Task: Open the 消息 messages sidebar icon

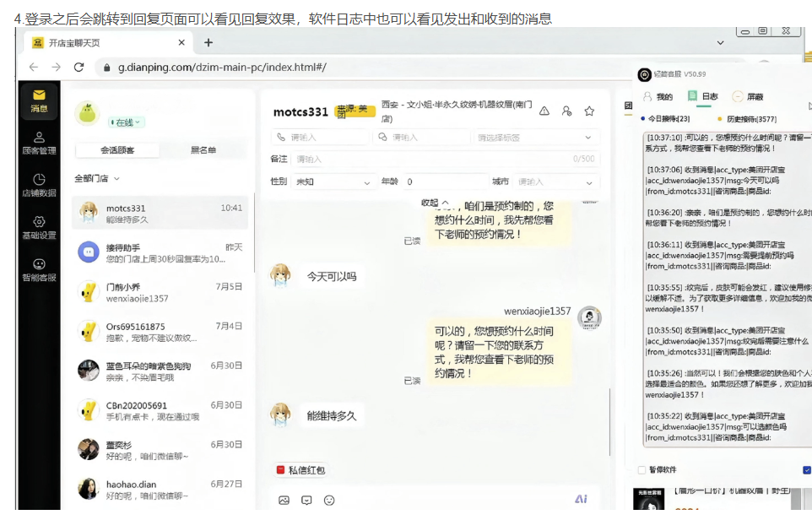Action: [x=39, y=100]
